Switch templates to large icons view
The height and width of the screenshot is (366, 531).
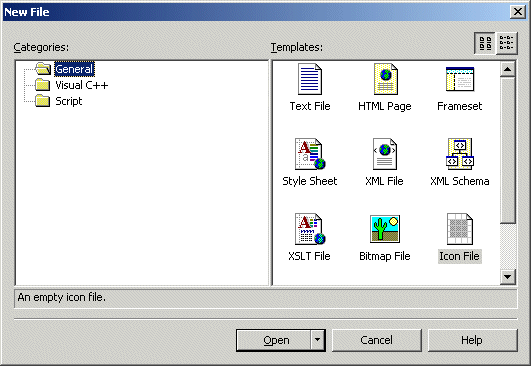485,43
